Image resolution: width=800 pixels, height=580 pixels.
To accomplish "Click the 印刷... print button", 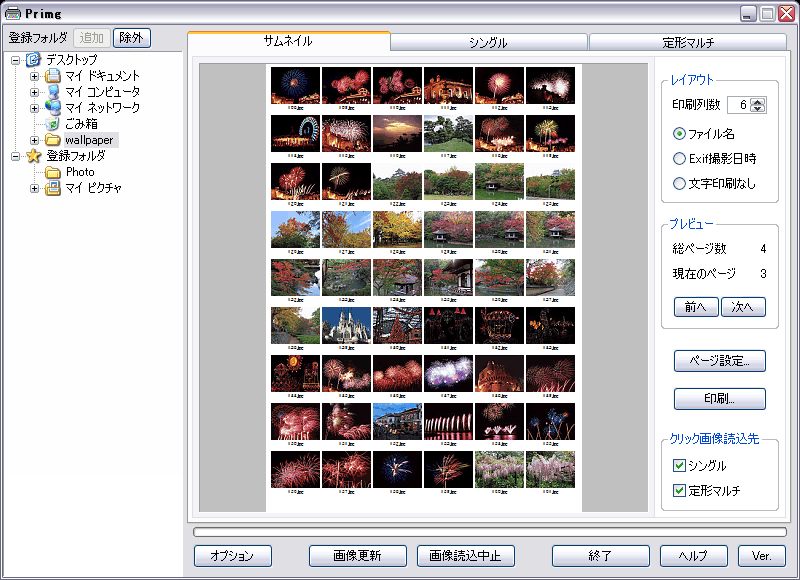I will pyautogui.click(x=719, y=399).
